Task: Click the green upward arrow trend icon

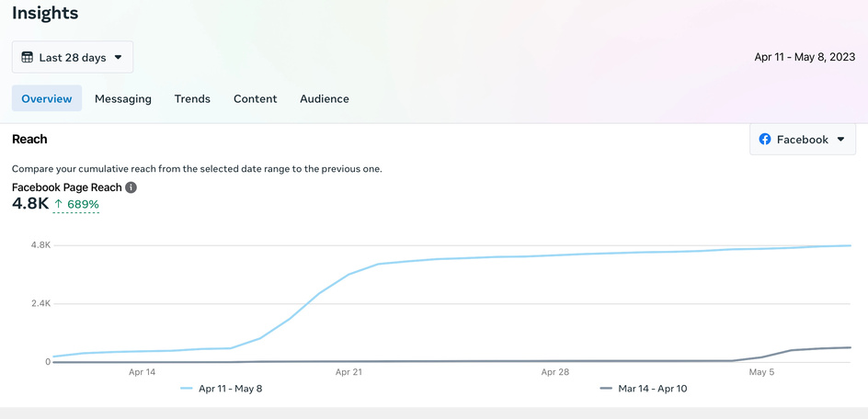Action: tap(59, 204)
